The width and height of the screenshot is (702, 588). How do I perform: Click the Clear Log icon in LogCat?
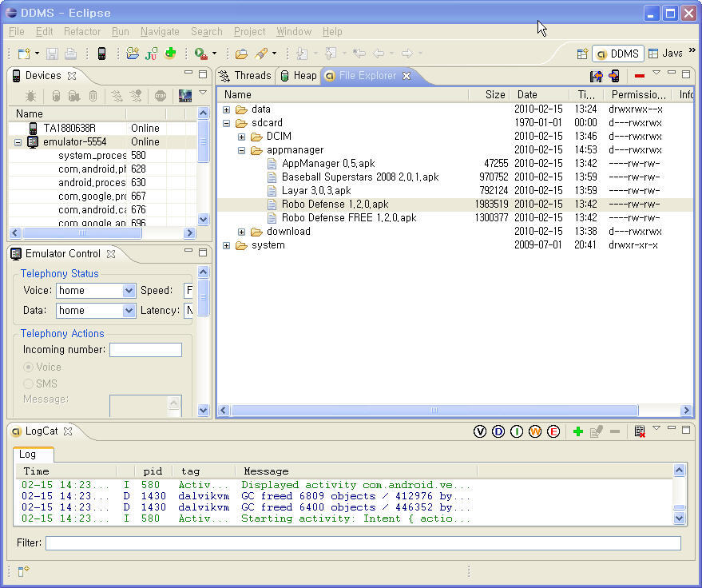640,431
